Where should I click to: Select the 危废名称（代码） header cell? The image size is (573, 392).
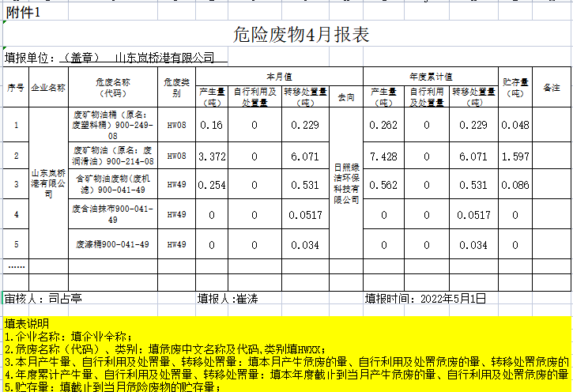click(x=112, y=88)
